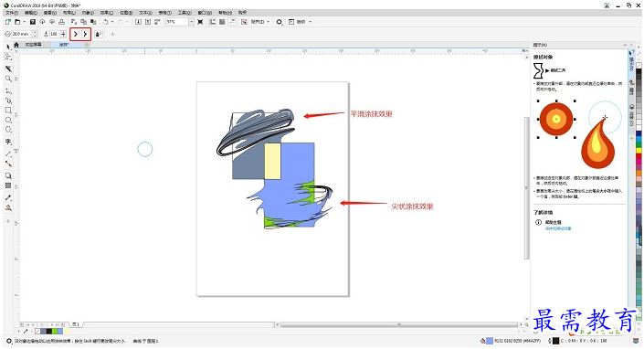
Task: Open the 工具 (Tools) menu
Action: tap(185, 13)
